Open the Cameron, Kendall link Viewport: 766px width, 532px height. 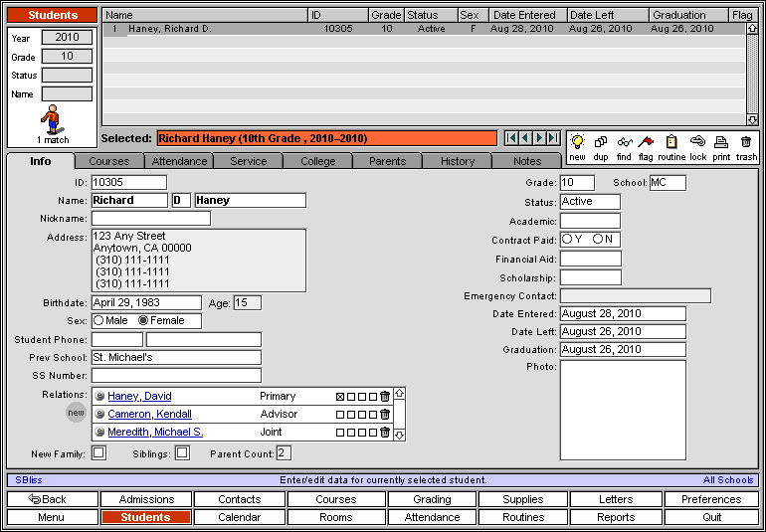pos(150,415)
